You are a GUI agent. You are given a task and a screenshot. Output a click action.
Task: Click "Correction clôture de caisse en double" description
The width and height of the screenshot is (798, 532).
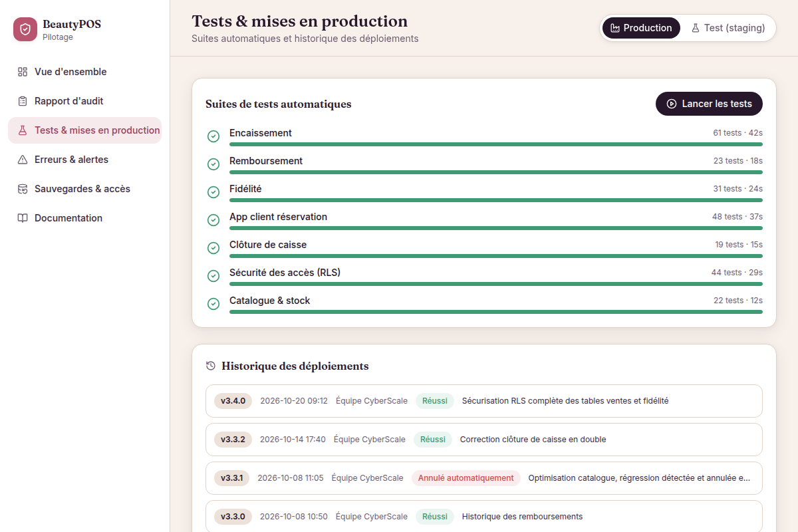[533, 440]
